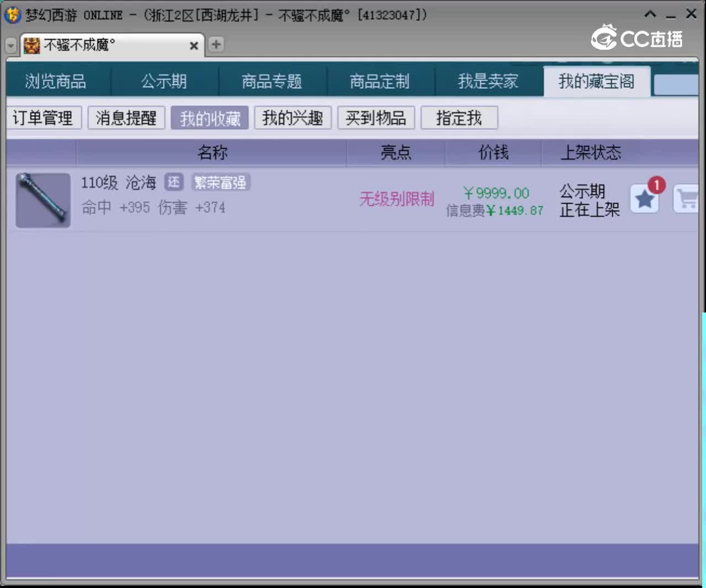Click 我的兴趣 button
The image size is (706, 588).
[x=293, y=117]
